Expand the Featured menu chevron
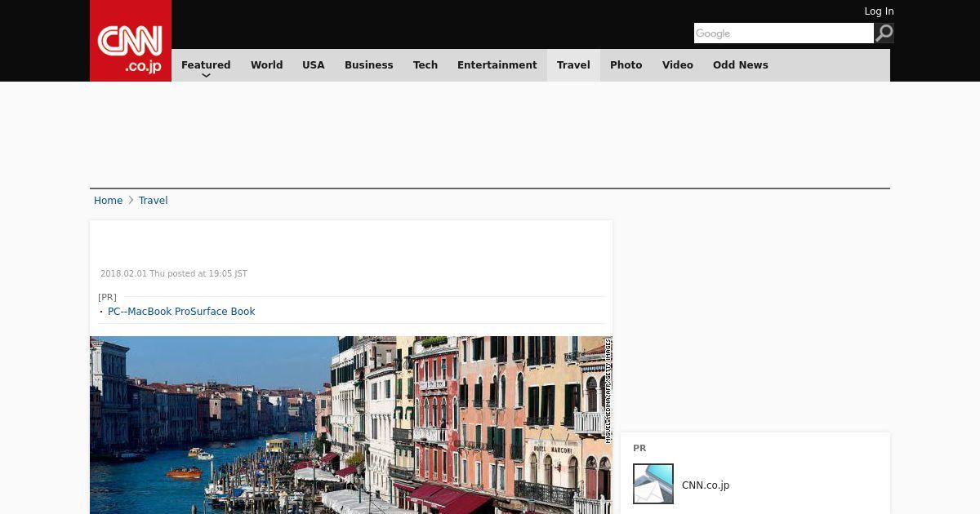The height and width of the screenshot is (514, 980). point(206,75)
